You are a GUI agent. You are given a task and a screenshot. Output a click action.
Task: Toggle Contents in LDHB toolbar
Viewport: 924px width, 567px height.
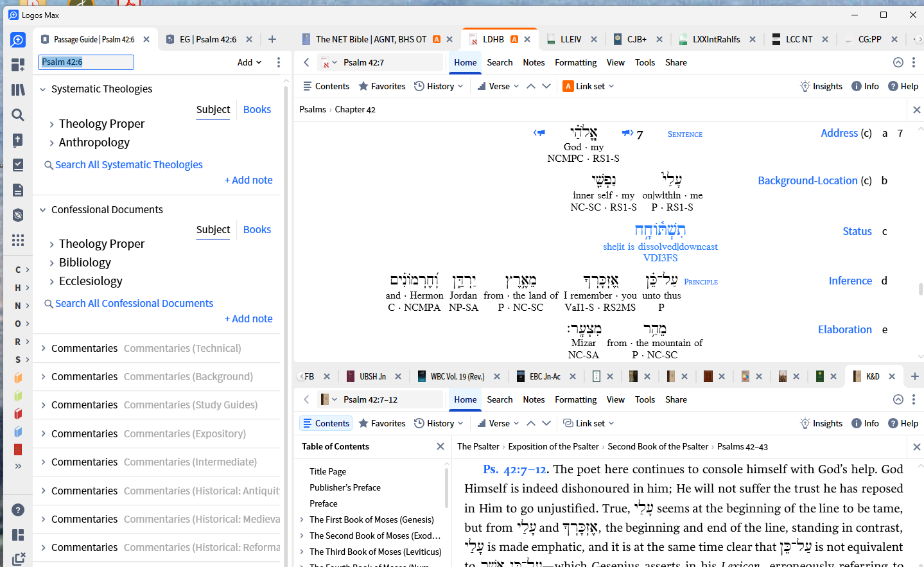326,87
